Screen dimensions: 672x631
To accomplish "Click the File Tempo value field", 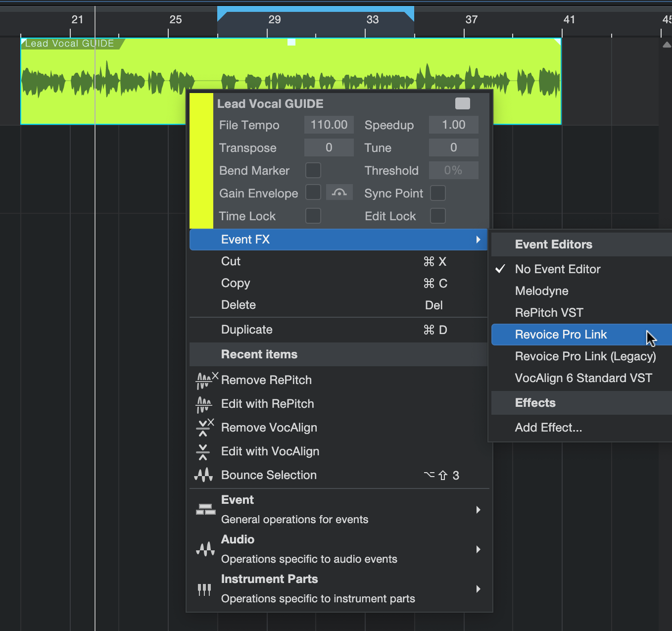I will point(329,125).
